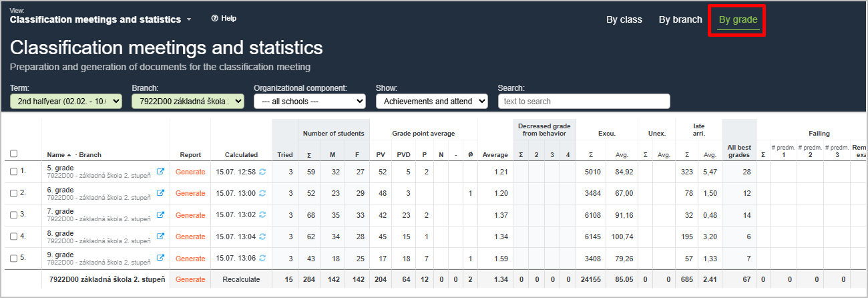Open the 5. grade external link icon

(160, 172)
